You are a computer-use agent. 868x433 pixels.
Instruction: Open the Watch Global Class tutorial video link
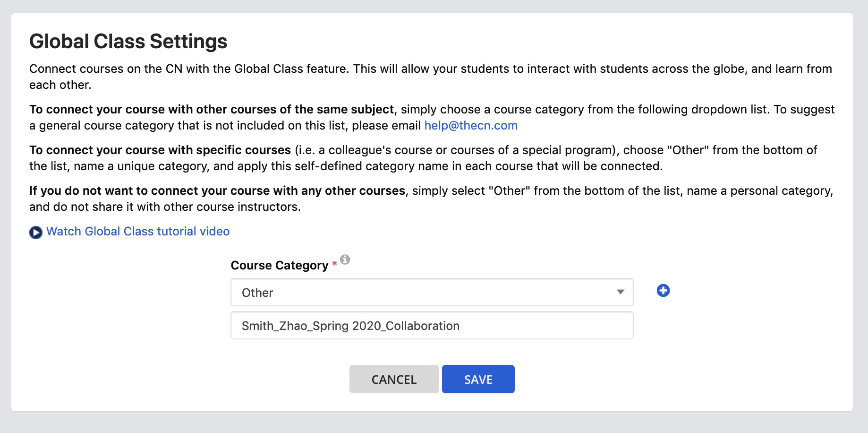tap(138, 231)
